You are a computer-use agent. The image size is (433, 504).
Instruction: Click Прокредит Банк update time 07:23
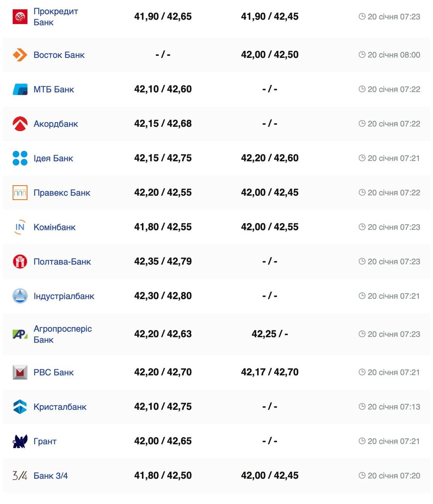pyautogui.click(x=394, y=17)
